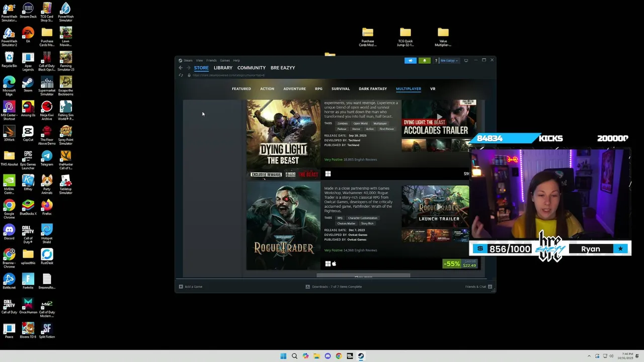Switch to the SURVIVAL category tab
The width and height of the screenshot is (644, 362).
point(341,89)
